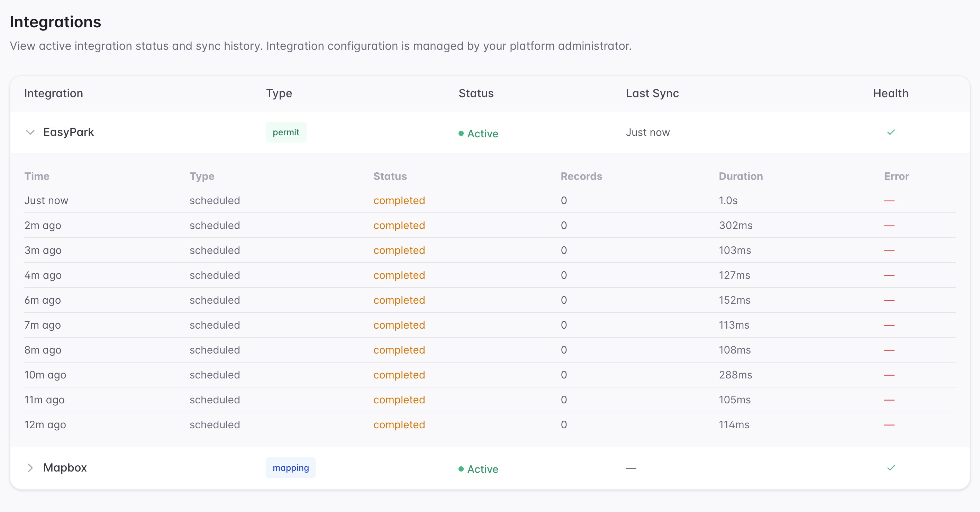
Task: Click the 105ms duration value
Action: (x=735, y=400)
